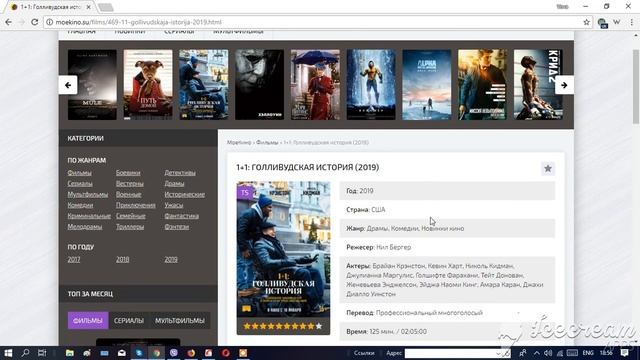Click the Фильмы breadcrumb link
Screen dimensions: 640x360
tap(267, 142)
